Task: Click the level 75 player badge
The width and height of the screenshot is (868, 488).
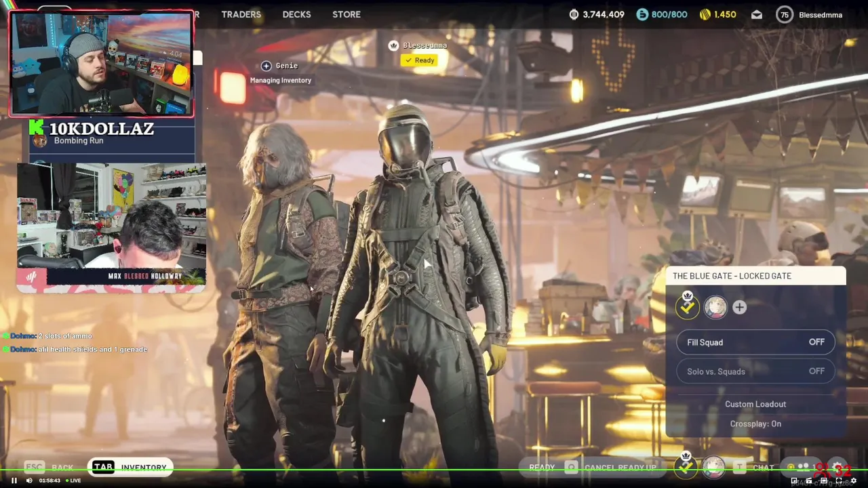Action: pyautogui.click(x=785, y=14)
